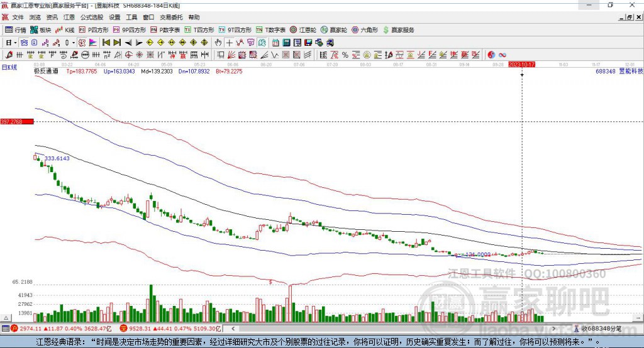Click the circled 金 icon

tap(367, 55)
